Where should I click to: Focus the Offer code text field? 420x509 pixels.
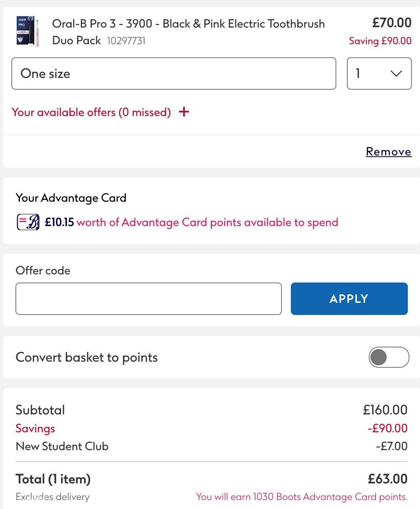(x=149, y=299)
